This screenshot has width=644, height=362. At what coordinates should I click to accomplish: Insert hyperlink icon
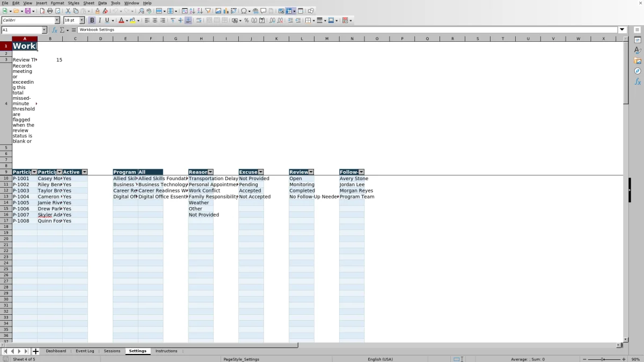255,11
